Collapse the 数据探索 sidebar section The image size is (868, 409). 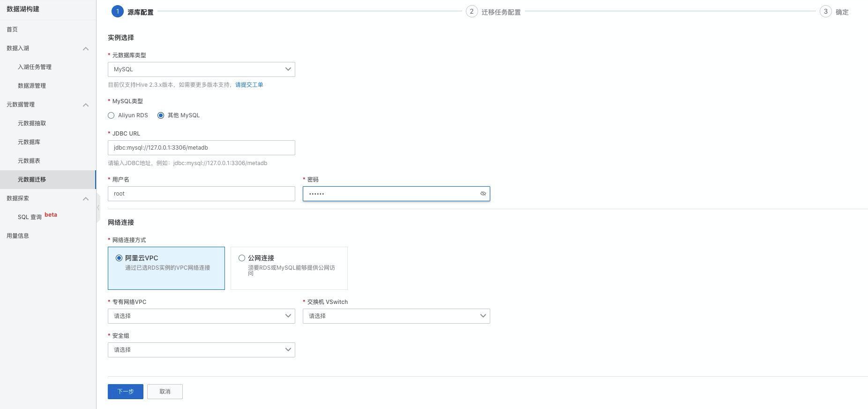86,198
